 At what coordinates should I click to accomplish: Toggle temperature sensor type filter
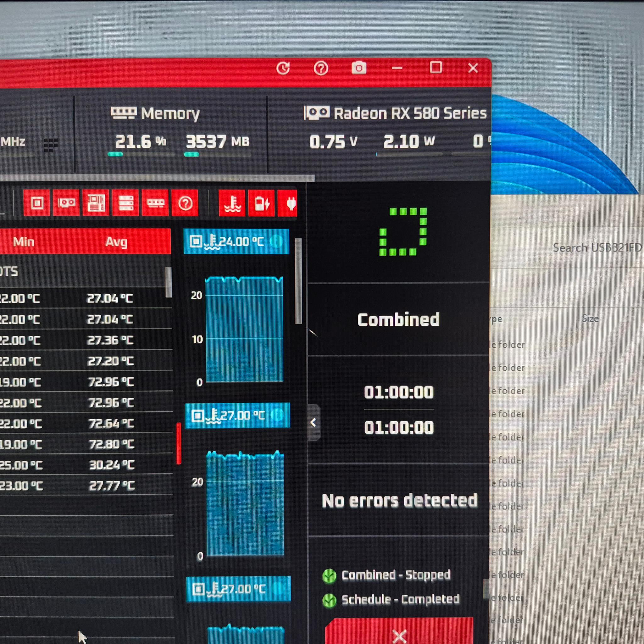pyautogui.click(x=232, y=203)
